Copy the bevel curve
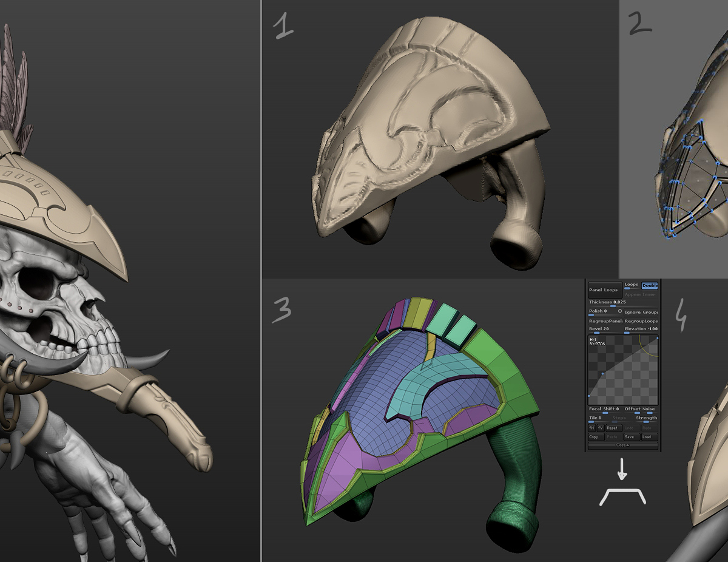The height and width of the screenshot is (562, 728). click(596, 437)
